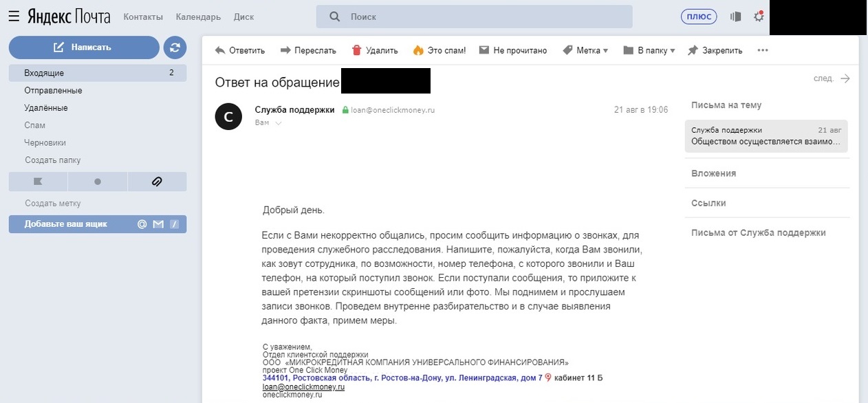
Task: Click the Поиск search field
Action: click(475, 17)
